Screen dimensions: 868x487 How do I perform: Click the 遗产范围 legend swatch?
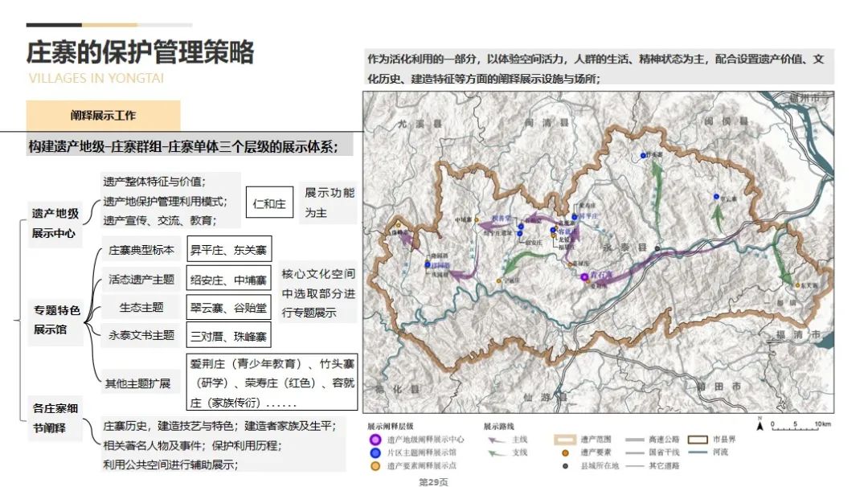(565, 440)
